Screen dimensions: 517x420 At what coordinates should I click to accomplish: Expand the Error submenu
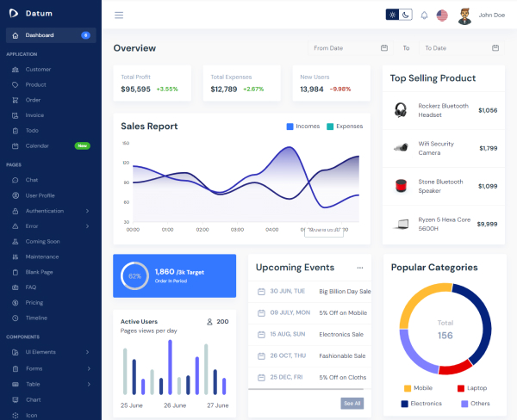tap(87, 226)
